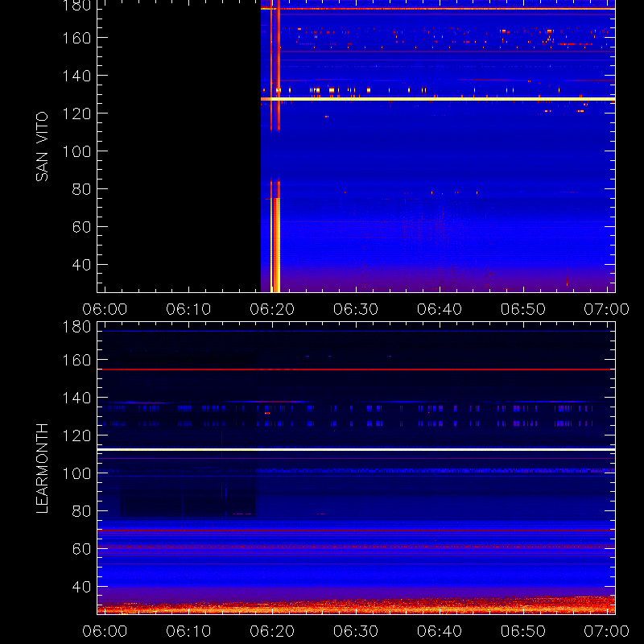Select the 140 tick label on San Vito plot
The image size is (644, 644).
(x=76, y=76)
